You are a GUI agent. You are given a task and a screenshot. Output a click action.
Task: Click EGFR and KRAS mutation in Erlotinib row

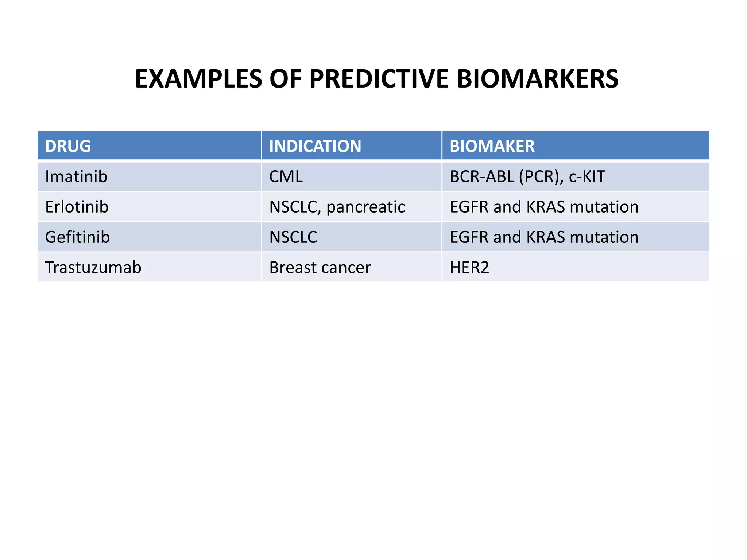(544, 207)
